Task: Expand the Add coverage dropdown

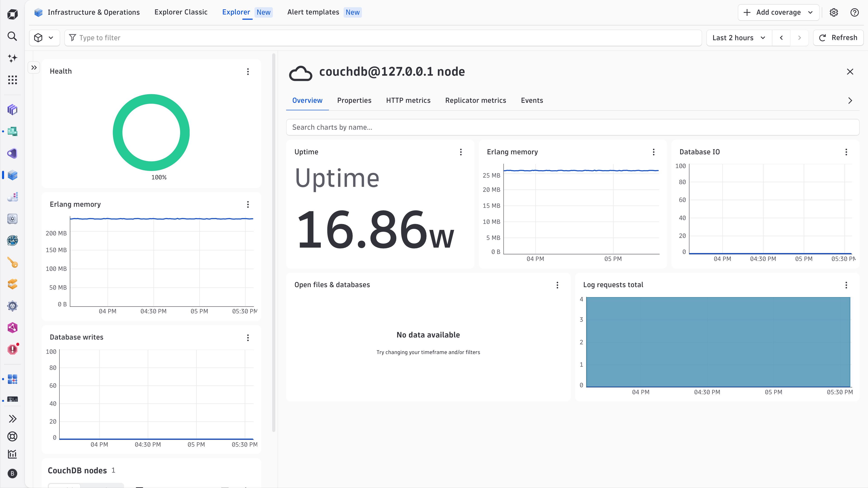Action: tap(778, 12)
